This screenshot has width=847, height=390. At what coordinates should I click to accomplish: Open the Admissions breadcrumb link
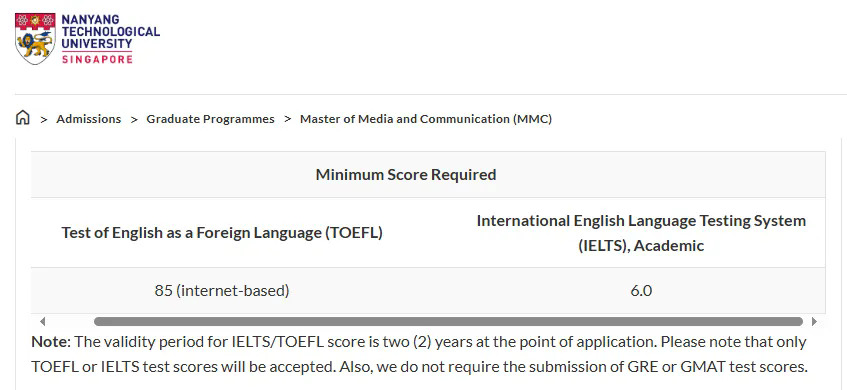click(x=89, y=119)
